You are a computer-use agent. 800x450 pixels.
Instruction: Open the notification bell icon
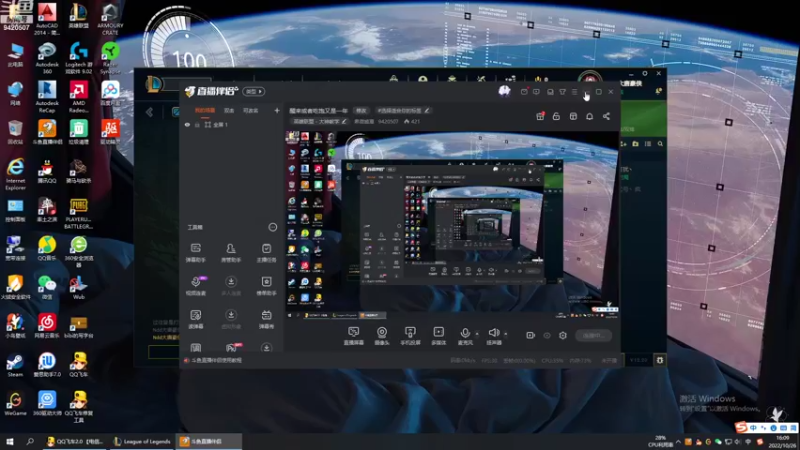(x=589, y=116)
